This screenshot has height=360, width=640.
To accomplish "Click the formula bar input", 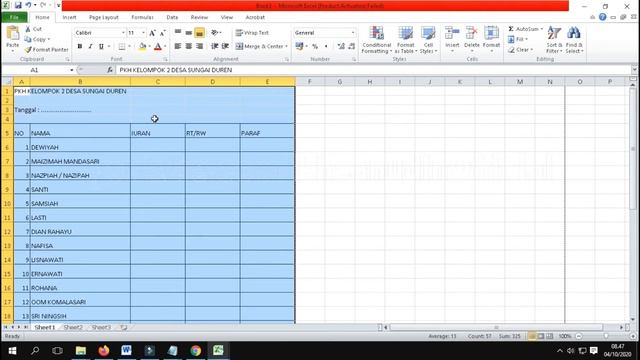I will [x=373, y=70].
